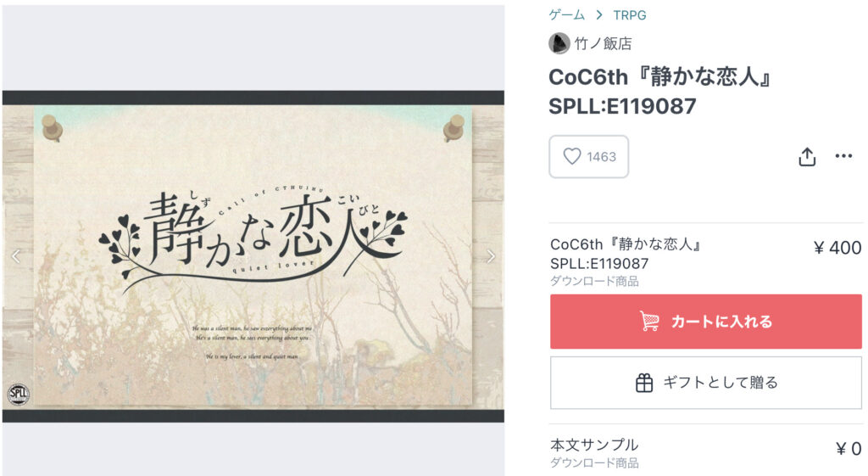Click the 竹ノ飯店 shop avatar icon

[559, 43]
